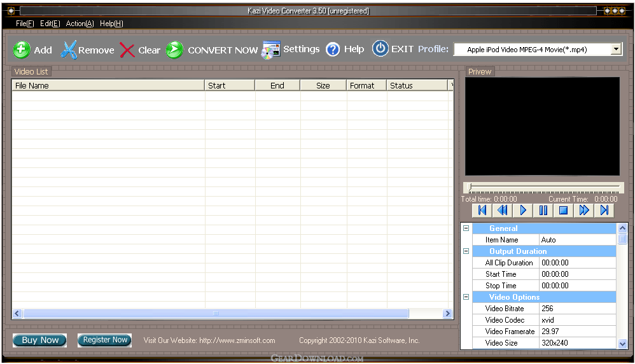Click the Remove toolbar label
The height and width of the screenshot is (364, 635).
coord(96,50)
